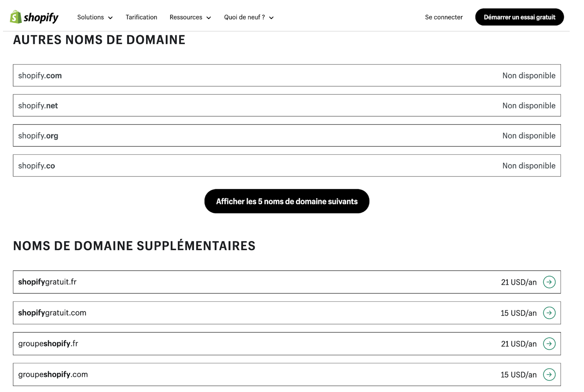Click the Noms de domaine supplémentaires heading
584x392 pixels.
tap(134, 245)
